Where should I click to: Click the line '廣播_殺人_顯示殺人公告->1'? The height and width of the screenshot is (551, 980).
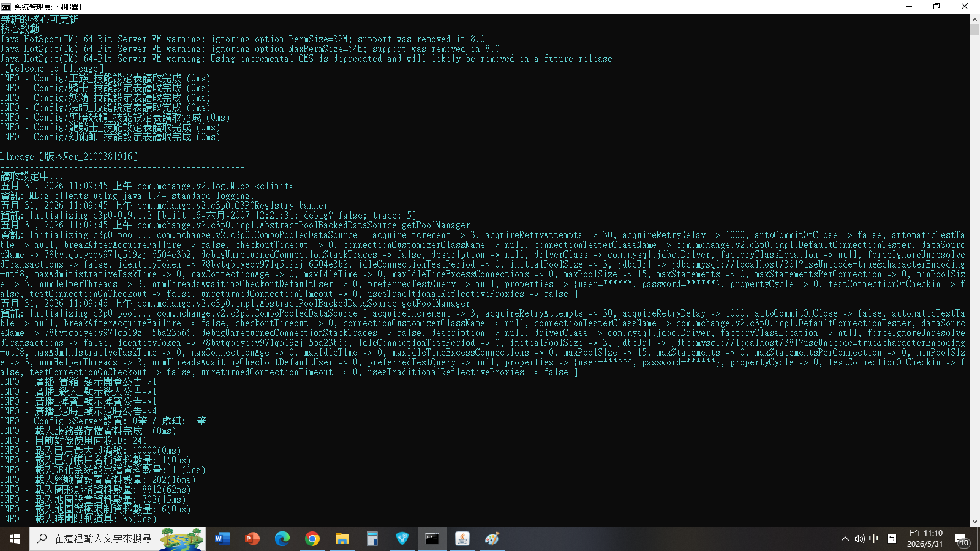(x=78, y=392)
